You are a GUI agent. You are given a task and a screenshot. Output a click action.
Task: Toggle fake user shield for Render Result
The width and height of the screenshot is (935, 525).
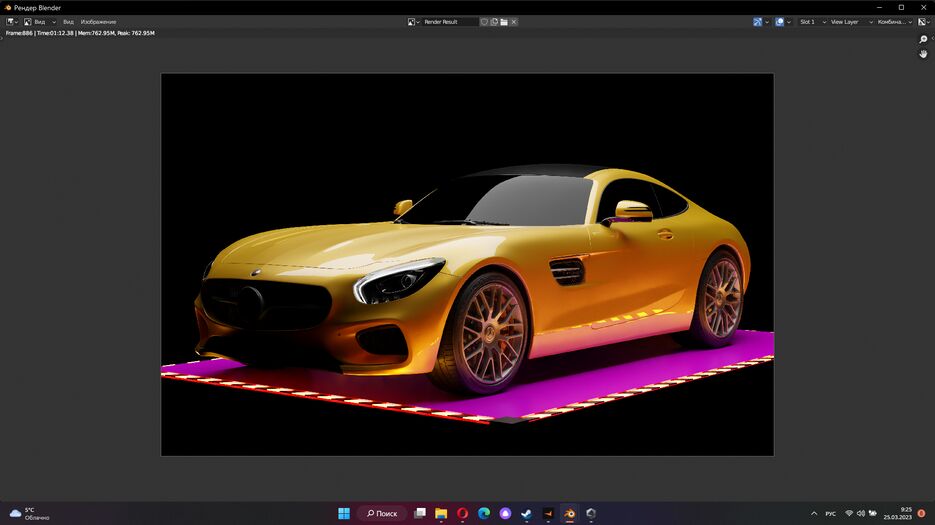tap(484, 21)
